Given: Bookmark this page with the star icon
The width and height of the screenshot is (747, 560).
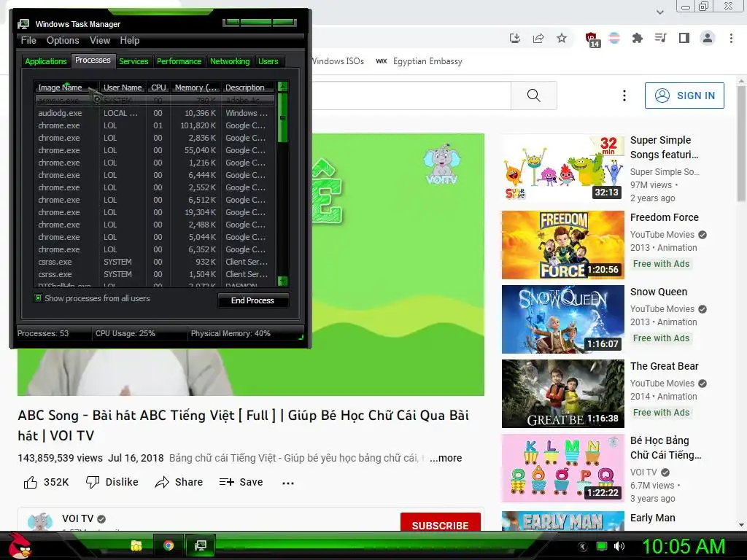Looking at the screenshot, I should click(562, 38).
